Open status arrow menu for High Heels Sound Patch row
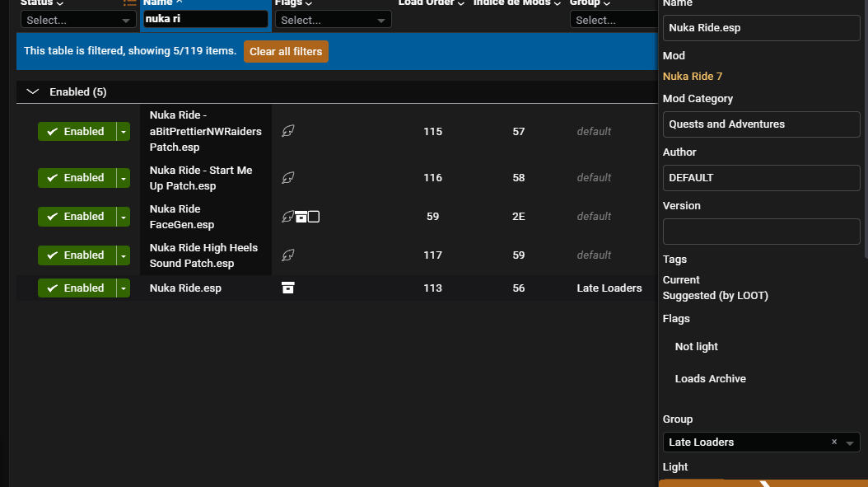The height and width of the screenshot is (487, 868). 124,255
